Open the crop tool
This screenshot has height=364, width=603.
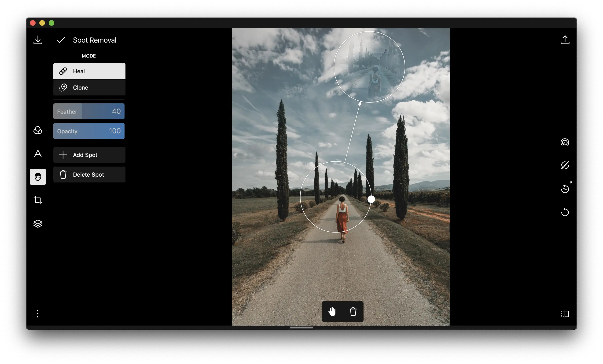point(38,200)
